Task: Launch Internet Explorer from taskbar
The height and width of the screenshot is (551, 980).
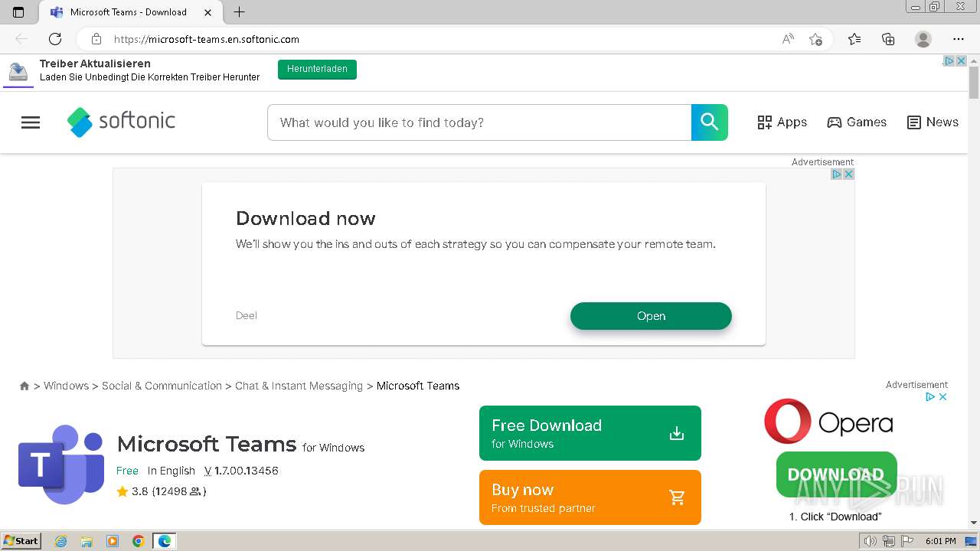Action: click(60, 541)
